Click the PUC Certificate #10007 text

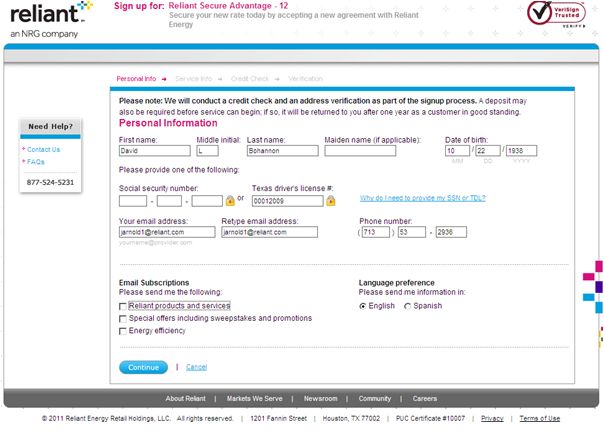pos(430,418)
